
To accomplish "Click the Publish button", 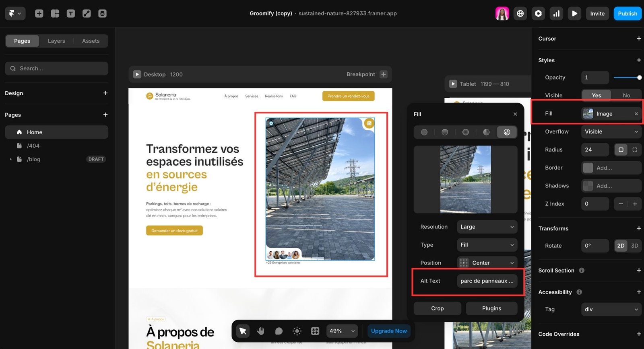I will tap(627, 14).
